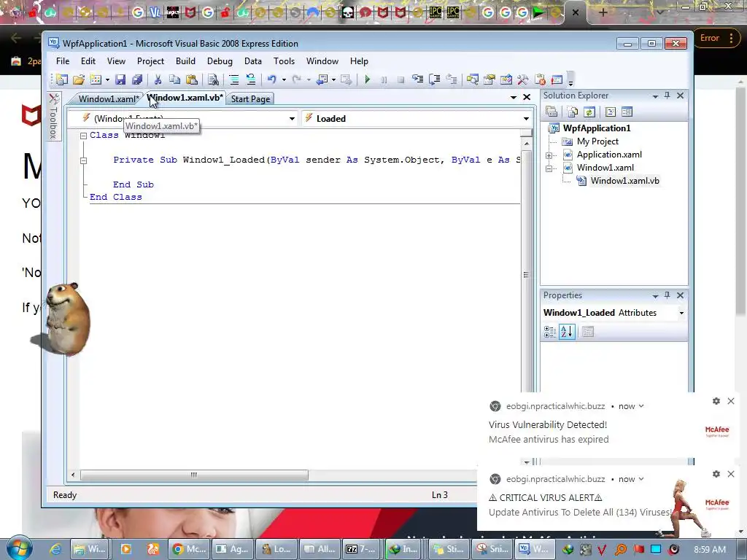Click the Open File folder icon
Image resolution: width=747 pixels, height=560 pixels.
(x=79, y=79)
